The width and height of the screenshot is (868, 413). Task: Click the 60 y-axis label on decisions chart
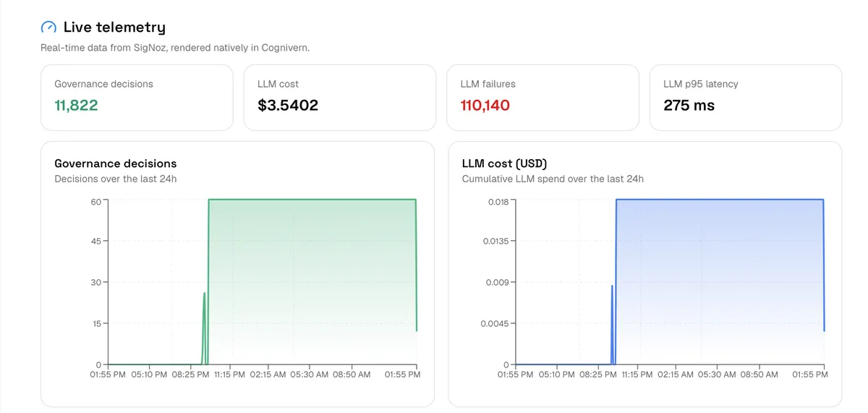(x=96, y=201)
